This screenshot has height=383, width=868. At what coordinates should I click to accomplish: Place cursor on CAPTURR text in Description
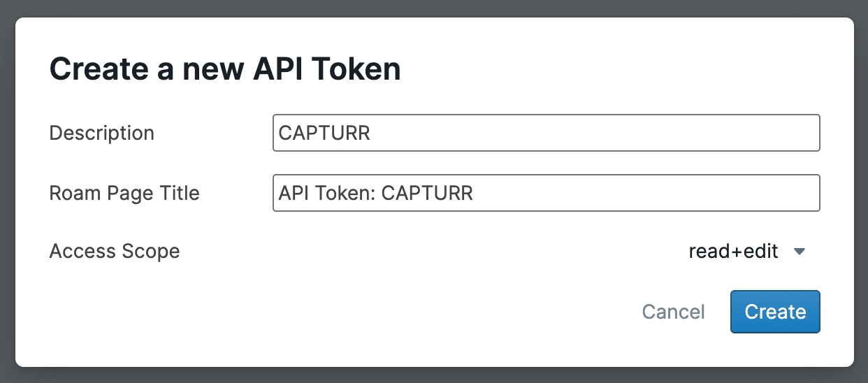[324, 133]
